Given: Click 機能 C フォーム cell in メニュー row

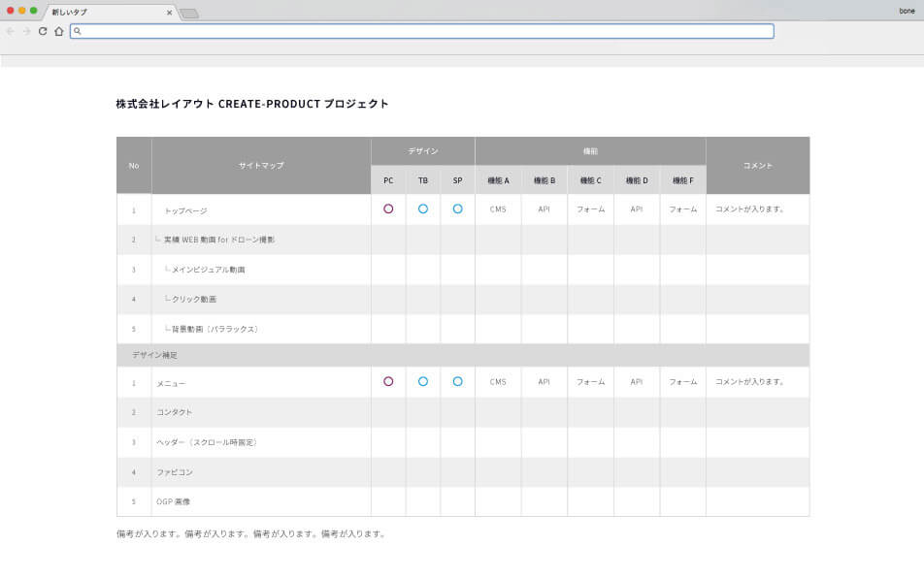Looking at the screenshot, I should tap(590, 381).
